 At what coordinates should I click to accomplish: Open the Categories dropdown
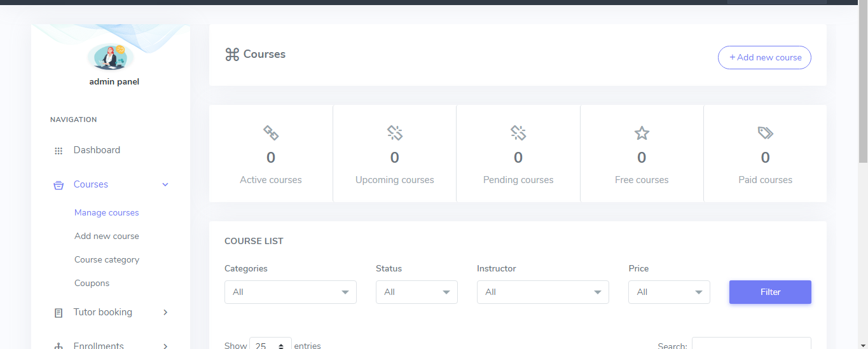[x=290, y=292]
